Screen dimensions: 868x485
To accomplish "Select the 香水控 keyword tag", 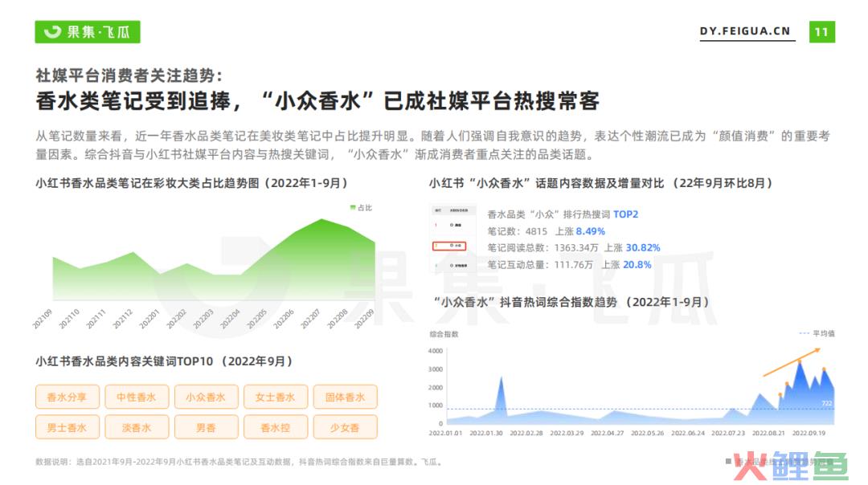I will pos(275,427).
